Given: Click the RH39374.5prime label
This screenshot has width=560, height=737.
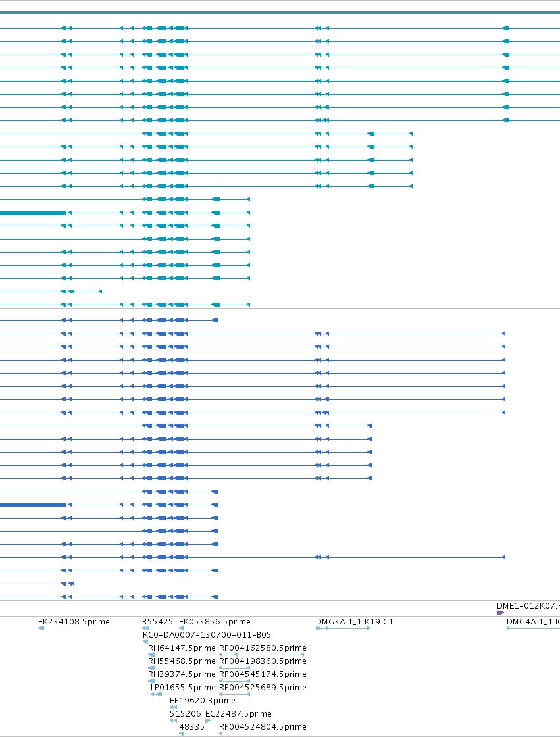Looking at the screenshot, I should click(182, 674).
